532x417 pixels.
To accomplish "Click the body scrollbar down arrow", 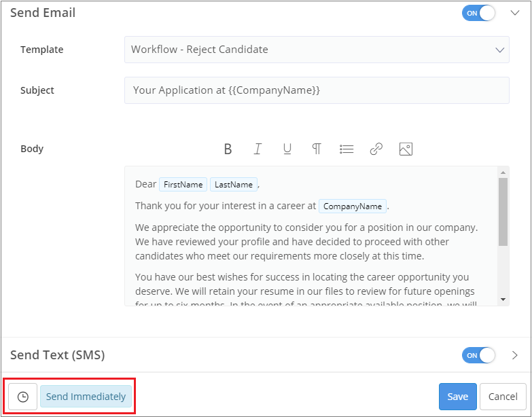I will pos(503,300).
